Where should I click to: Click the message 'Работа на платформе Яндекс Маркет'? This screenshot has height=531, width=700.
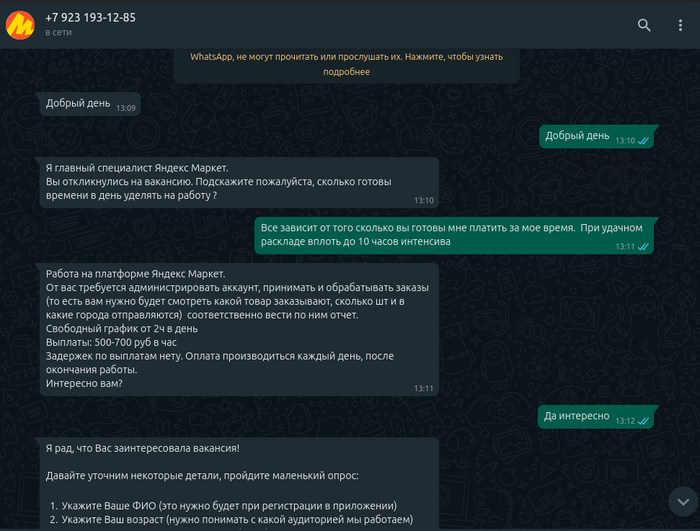click(x=239, y=329)
